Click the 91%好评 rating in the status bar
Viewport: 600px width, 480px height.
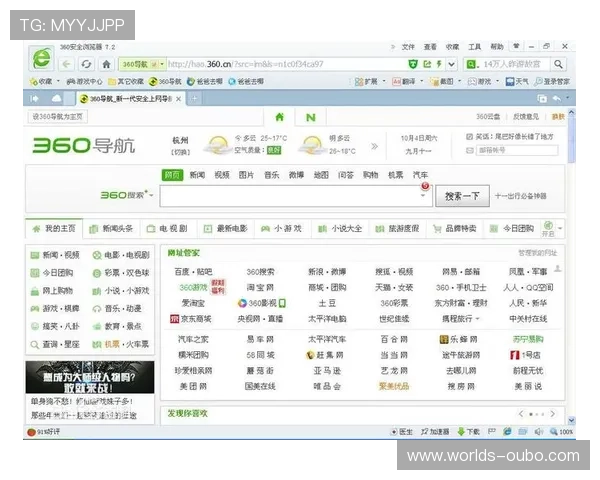pyautogui.click(x=44, y=432)
